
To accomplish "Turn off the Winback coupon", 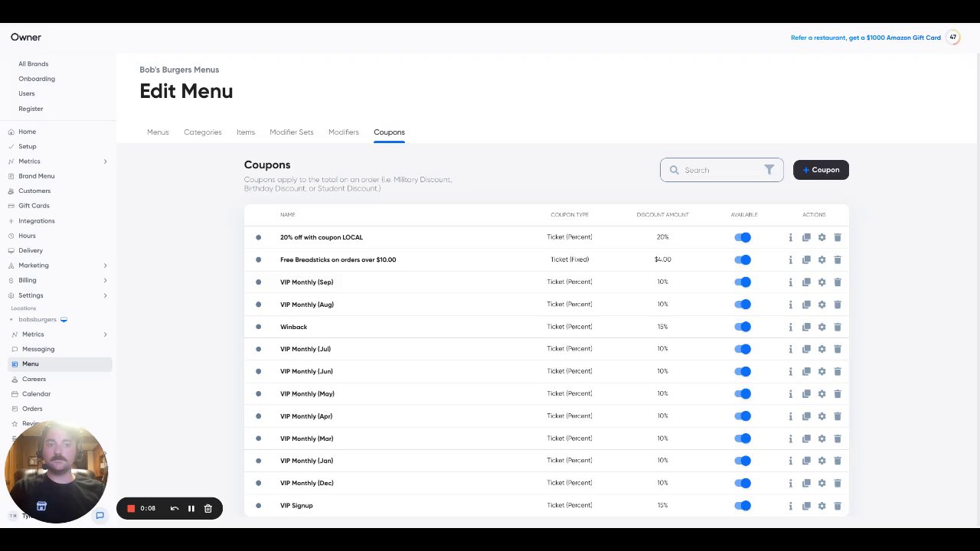I will coord(743,327).
